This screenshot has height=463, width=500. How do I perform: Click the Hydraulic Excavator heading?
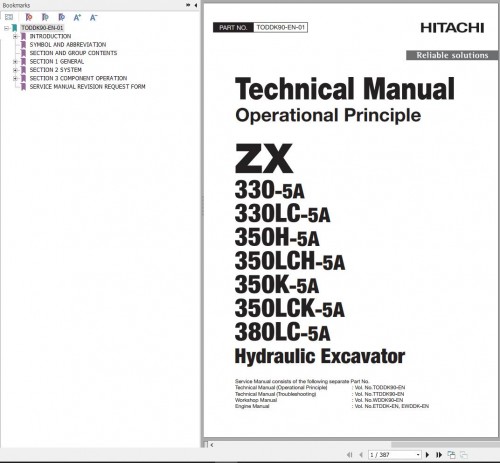click(320, 356)
